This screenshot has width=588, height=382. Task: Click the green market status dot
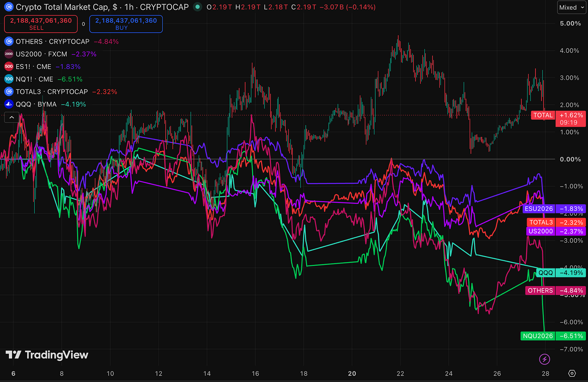pyautogui.click(x=197, y=7)
